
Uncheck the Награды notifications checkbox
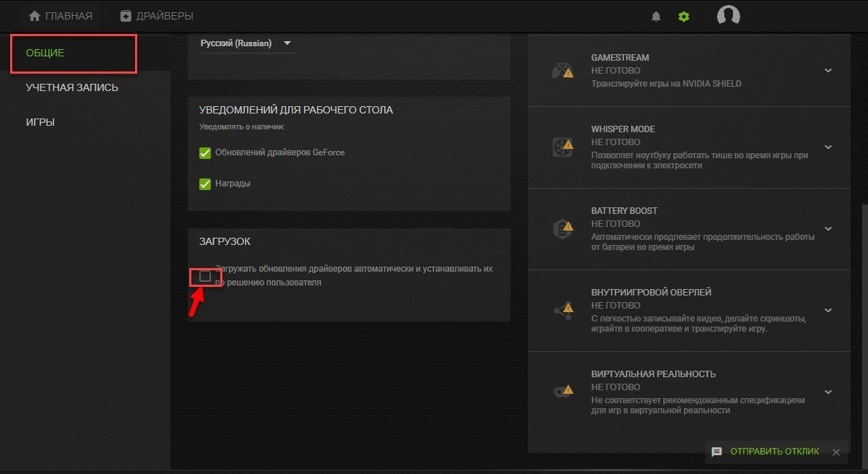click(204, 184)
